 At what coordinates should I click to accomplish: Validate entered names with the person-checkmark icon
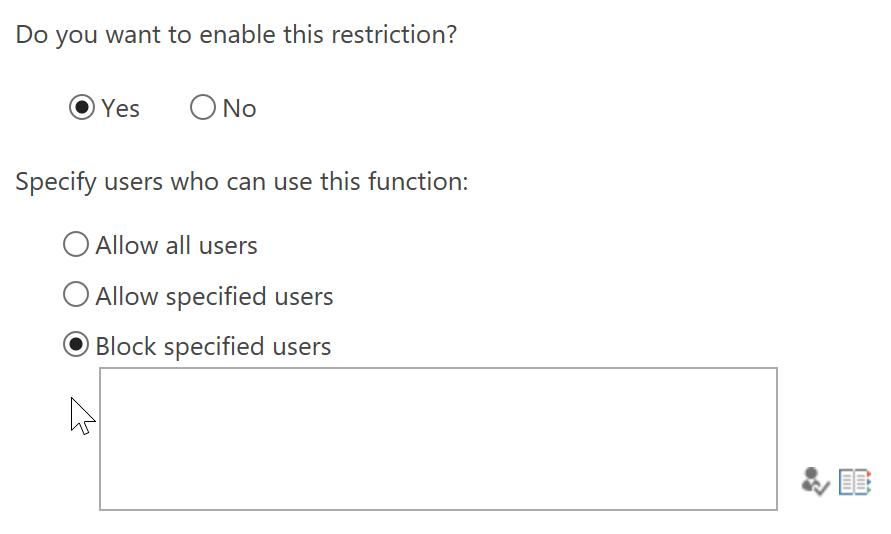[x=815, y=482]
